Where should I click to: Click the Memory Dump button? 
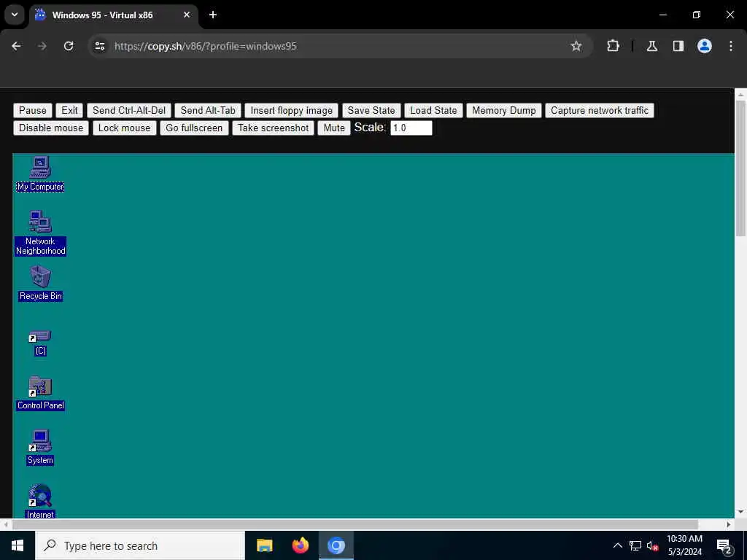(x=503, y=111)
